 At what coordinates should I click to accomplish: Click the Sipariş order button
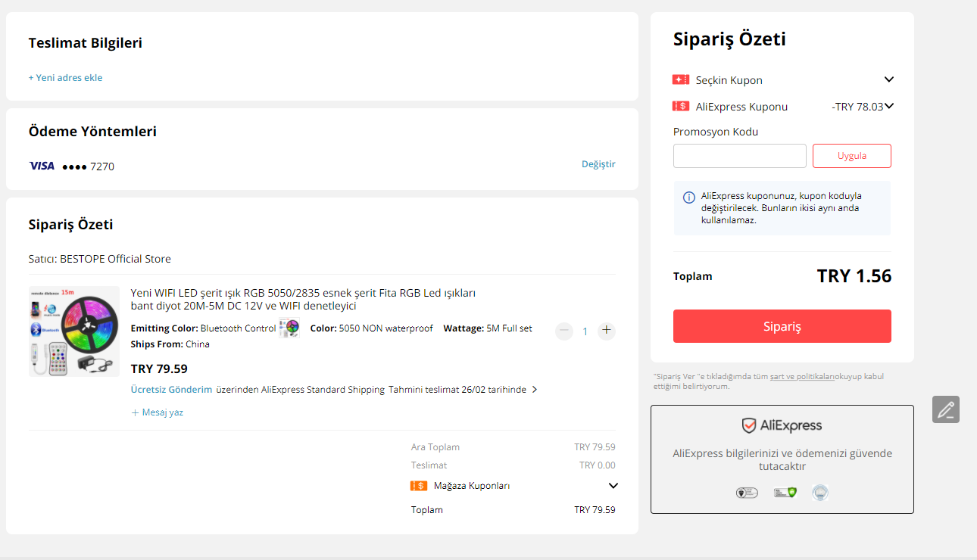pos(782,326)
